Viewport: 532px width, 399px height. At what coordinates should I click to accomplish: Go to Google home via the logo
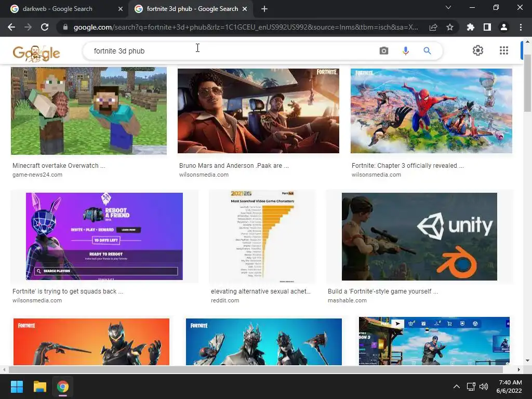[x=36, y=53]
